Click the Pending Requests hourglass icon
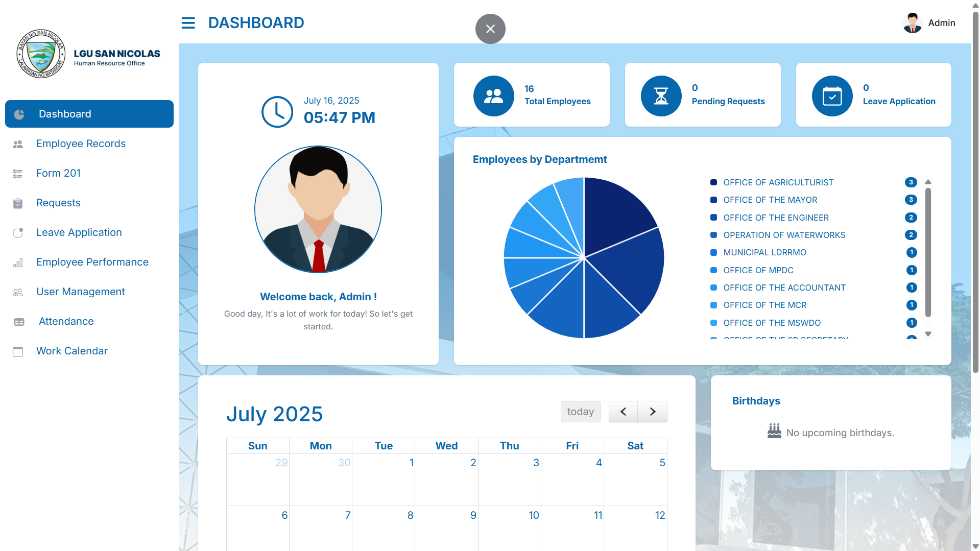The image size is (980, 551). click(x=661, y=96)
